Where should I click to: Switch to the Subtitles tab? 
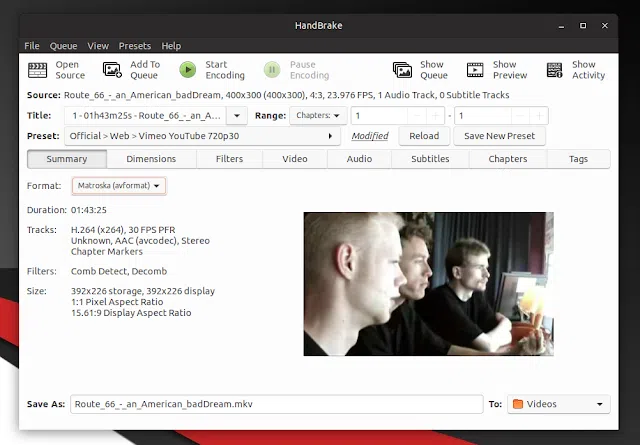[x=430, y=159]
